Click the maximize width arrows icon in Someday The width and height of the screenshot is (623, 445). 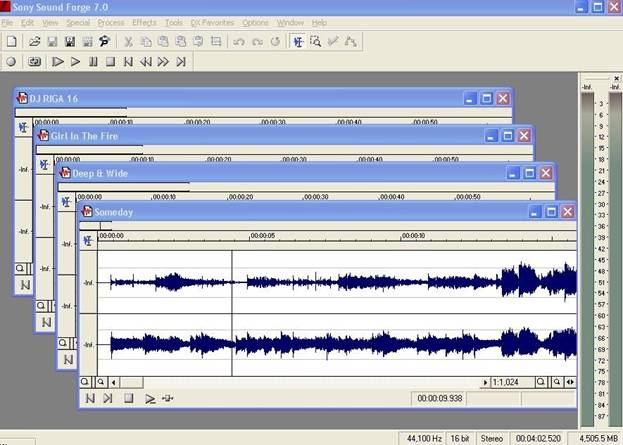click(x=570, y=382)
